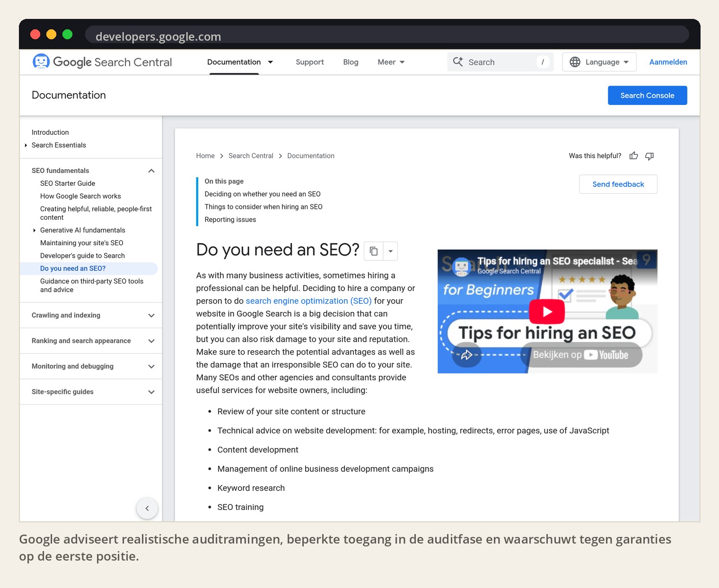Screen dimensions: 719x588
Task: Click the Search Console button
Action: tap(647, 95)
